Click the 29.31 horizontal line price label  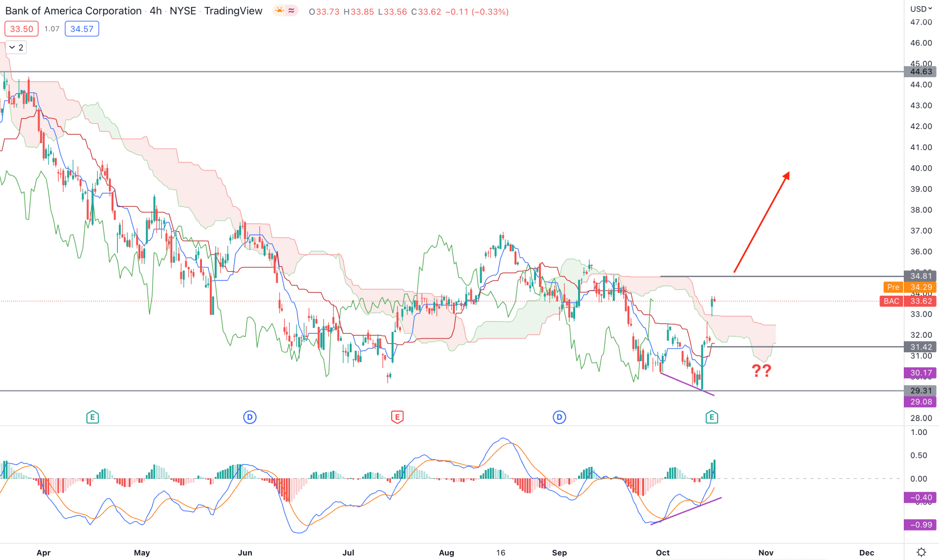click(920, 391)
